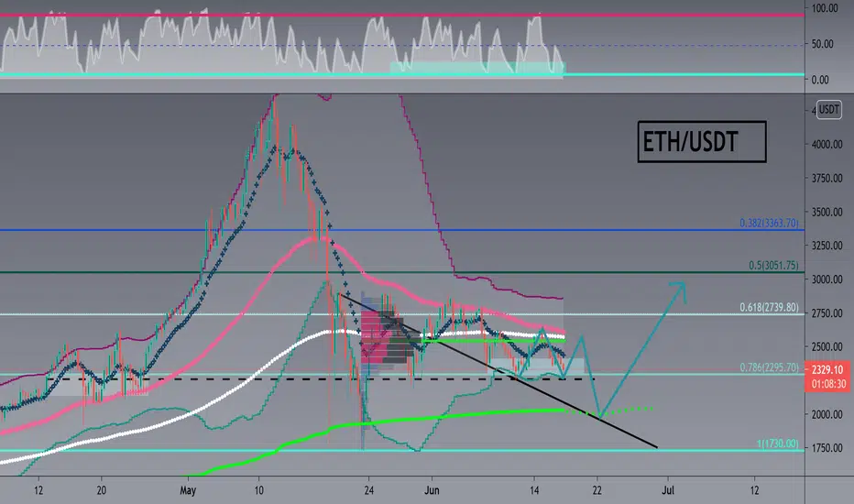Select the 0.5(3051.75) Fibonacci label

pos(773,266)
